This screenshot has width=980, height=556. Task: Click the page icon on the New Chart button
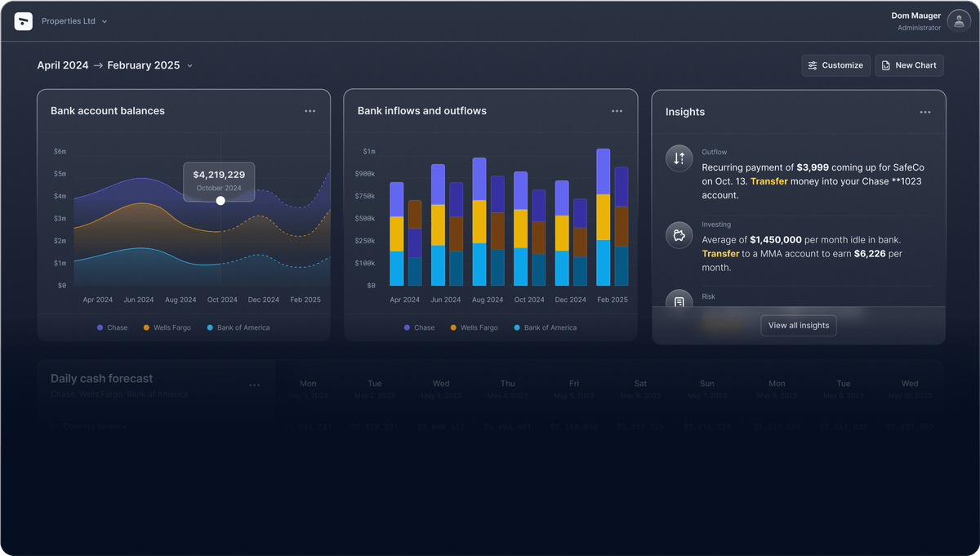888,65
